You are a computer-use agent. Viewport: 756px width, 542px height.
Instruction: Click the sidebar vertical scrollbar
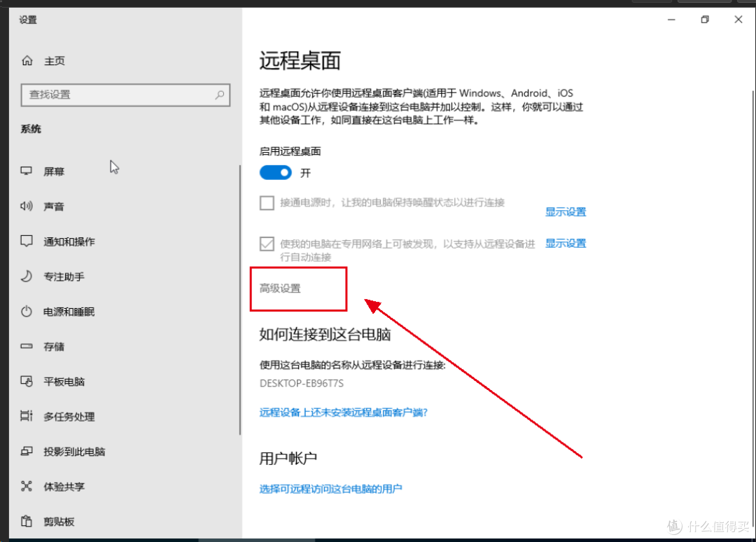(x=239, y=300)
